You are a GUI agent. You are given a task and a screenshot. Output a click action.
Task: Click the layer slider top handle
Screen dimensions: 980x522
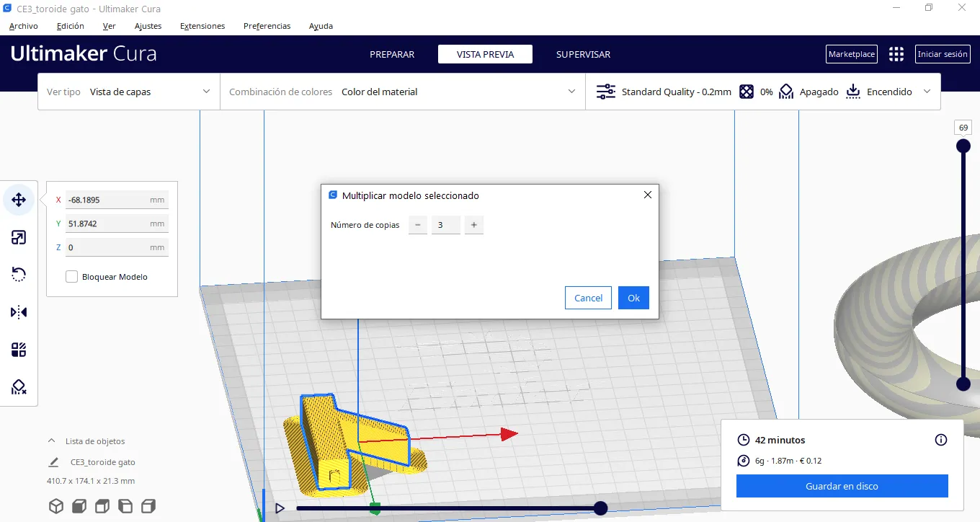tap(963, 146)
